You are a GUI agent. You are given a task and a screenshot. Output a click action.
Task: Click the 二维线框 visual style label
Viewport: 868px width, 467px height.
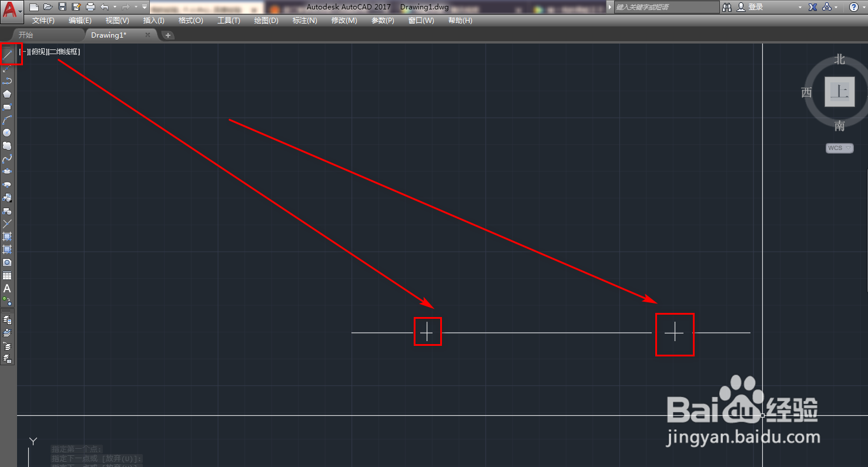pos(64,52)
